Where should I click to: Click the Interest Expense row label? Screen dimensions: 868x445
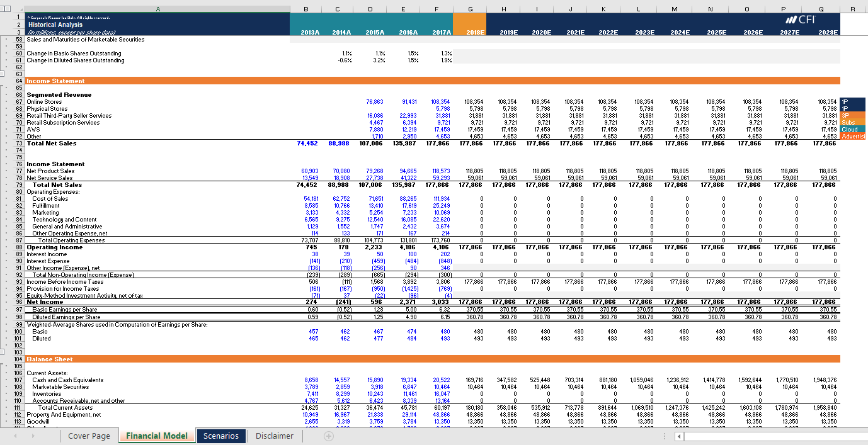[48, 261]
